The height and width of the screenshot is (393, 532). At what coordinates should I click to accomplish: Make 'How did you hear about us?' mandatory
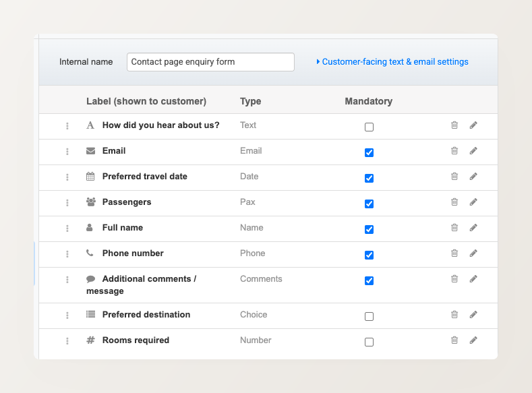(x=369, y=127)
